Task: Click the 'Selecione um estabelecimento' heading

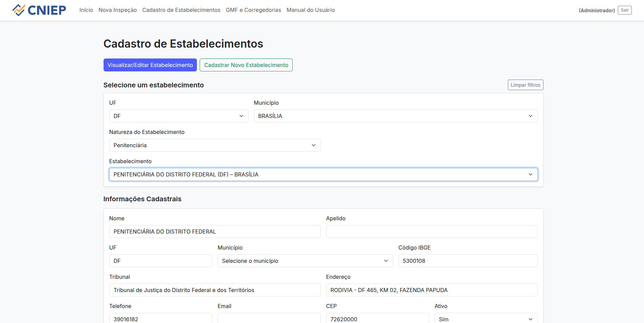Action: pos(153,85)
